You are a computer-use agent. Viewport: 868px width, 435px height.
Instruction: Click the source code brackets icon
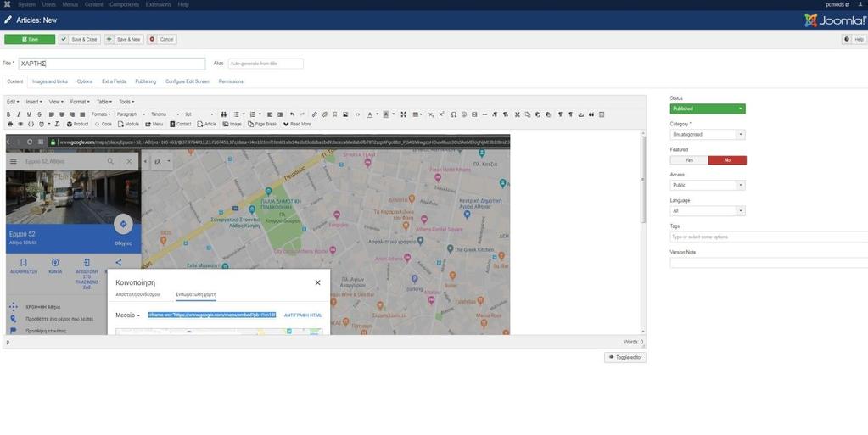(x=357, y=114)
